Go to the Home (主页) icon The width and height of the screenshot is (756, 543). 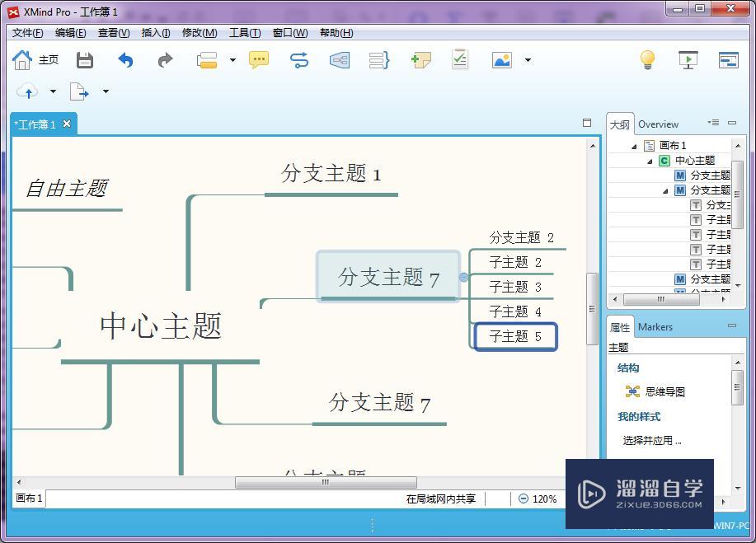[22, 60]
